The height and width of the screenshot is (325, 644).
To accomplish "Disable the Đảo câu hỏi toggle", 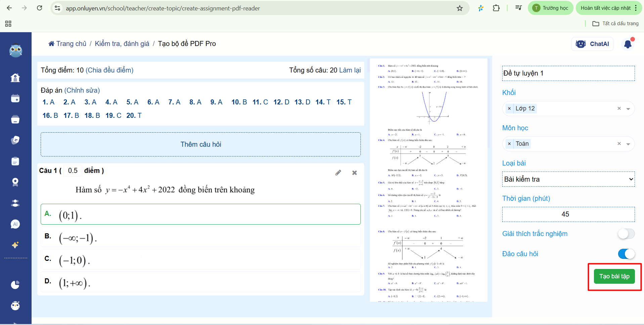I will (x=626, y=254).
